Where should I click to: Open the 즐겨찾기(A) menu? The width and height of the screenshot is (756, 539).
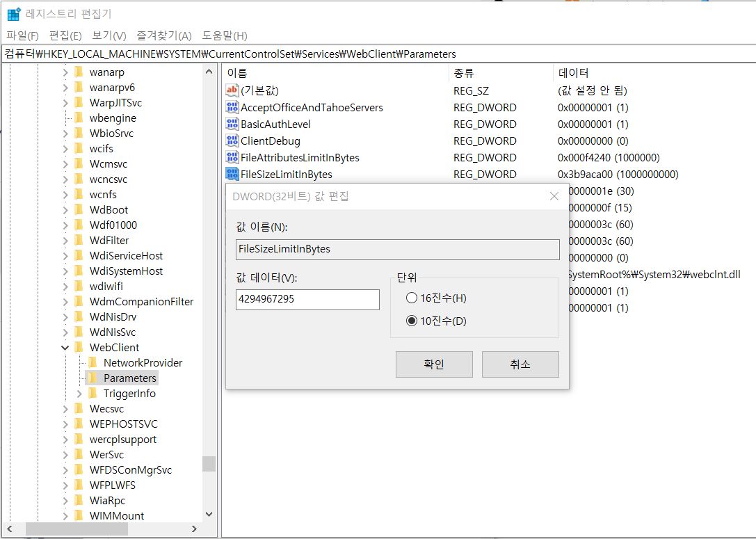click(x=164, y=35)
